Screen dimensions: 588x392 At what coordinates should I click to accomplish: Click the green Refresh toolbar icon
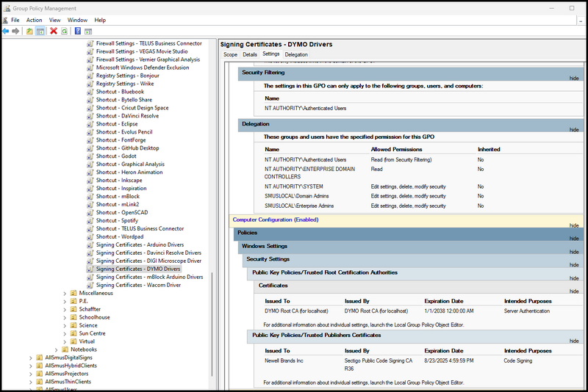(x=65, y=32)
